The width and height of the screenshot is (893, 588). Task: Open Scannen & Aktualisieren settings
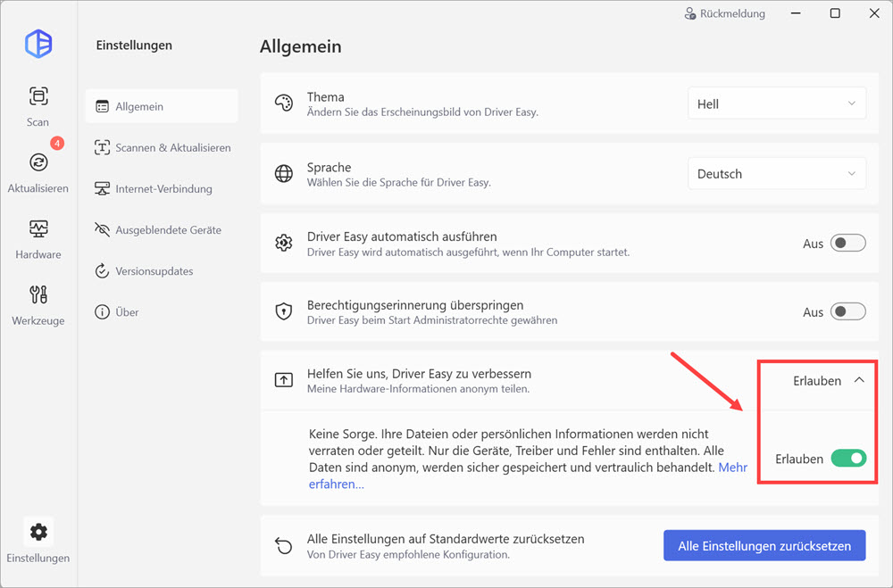(x=162, y=147)
